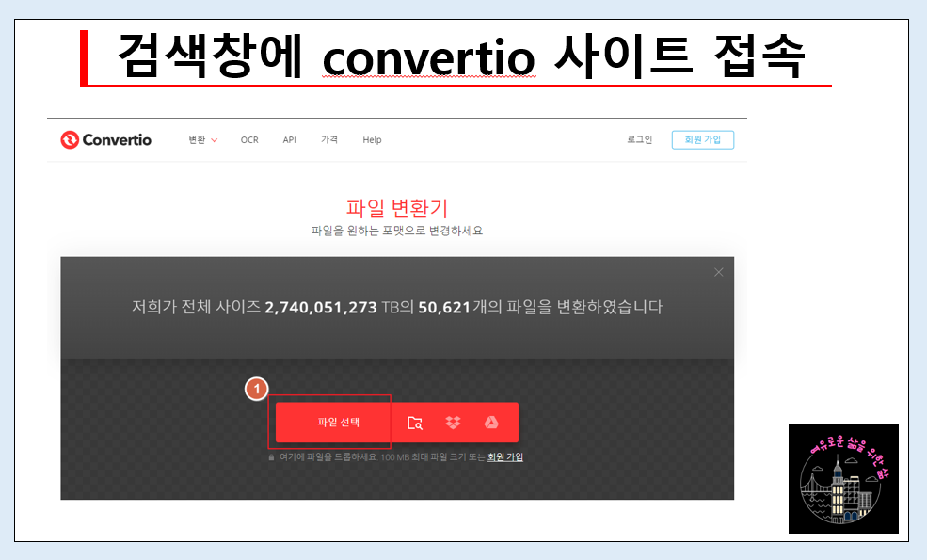Open the 변환 dropdown menu
The height and width of the screenshot is (560, 927).
click(202, 140)
